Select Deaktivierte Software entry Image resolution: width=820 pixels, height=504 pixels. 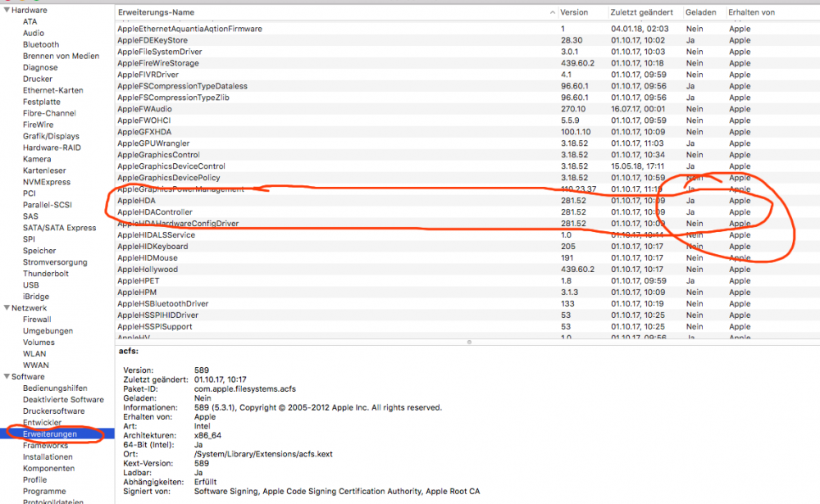tap(63, 400)
